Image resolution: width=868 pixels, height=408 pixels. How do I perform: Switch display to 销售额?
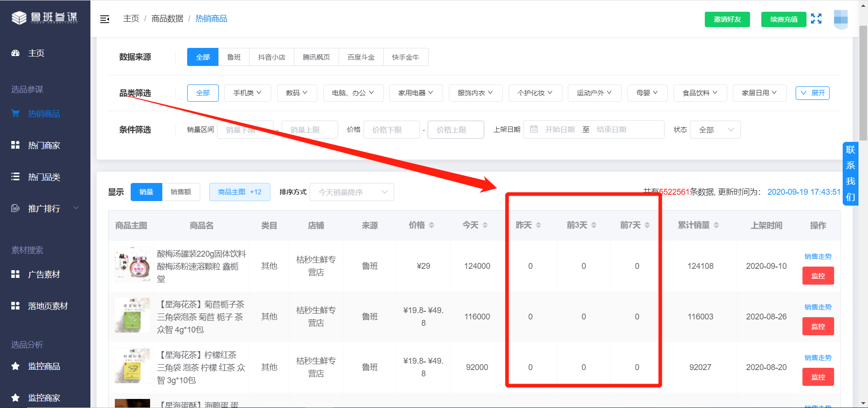tap(181, 192)
